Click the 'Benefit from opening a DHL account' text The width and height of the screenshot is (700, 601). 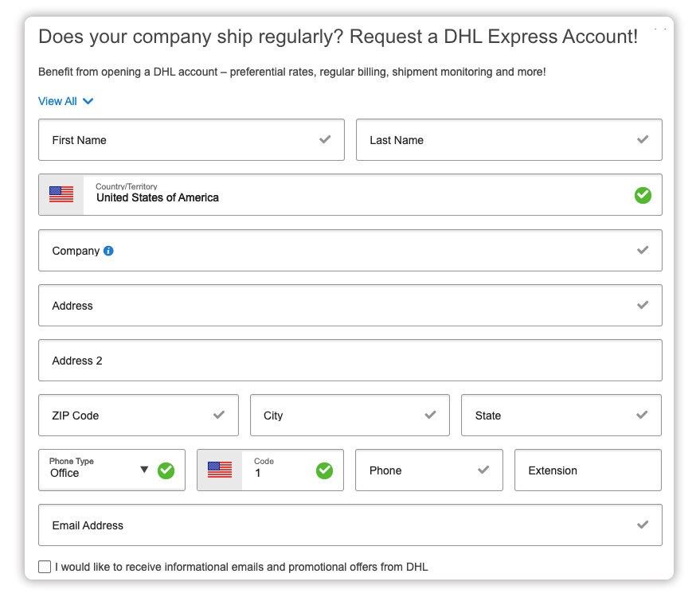[x=292, y=72]
